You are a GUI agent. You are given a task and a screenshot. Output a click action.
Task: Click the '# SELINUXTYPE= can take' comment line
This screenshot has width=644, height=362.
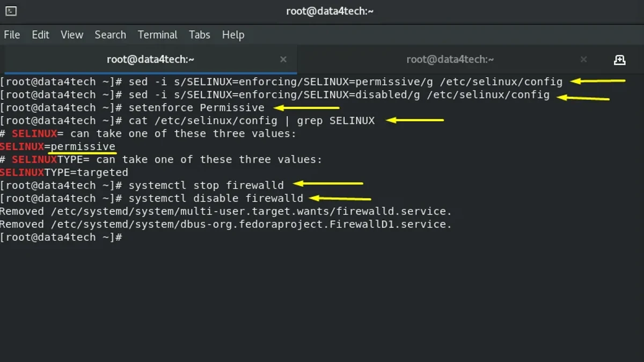161,159
